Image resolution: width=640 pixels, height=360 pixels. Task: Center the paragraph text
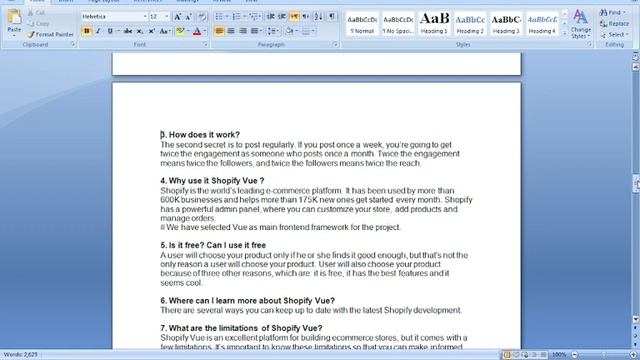231,31
